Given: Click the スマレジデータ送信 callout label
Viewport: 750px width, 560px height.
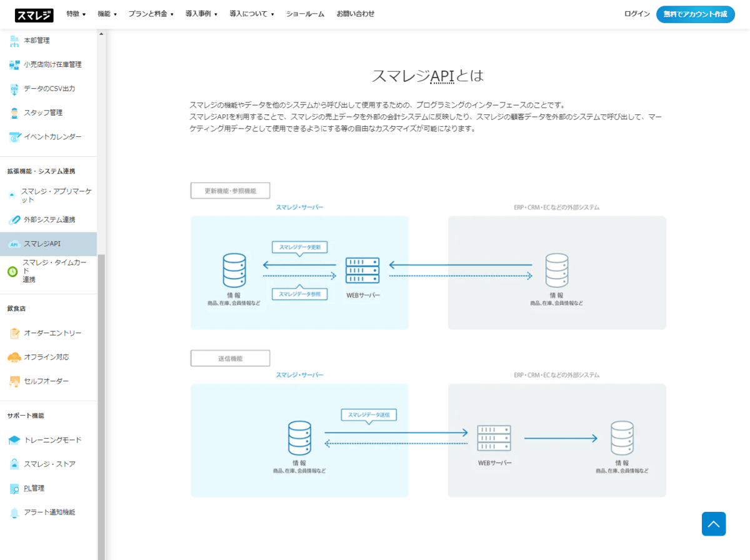Looking at the screenshot, I should 369,415.
